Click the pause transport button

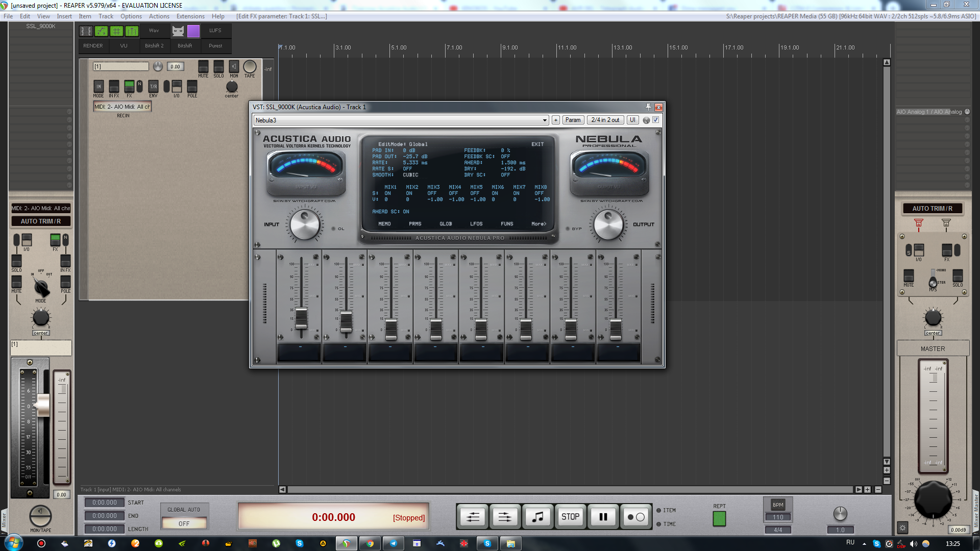pos(603,517)
